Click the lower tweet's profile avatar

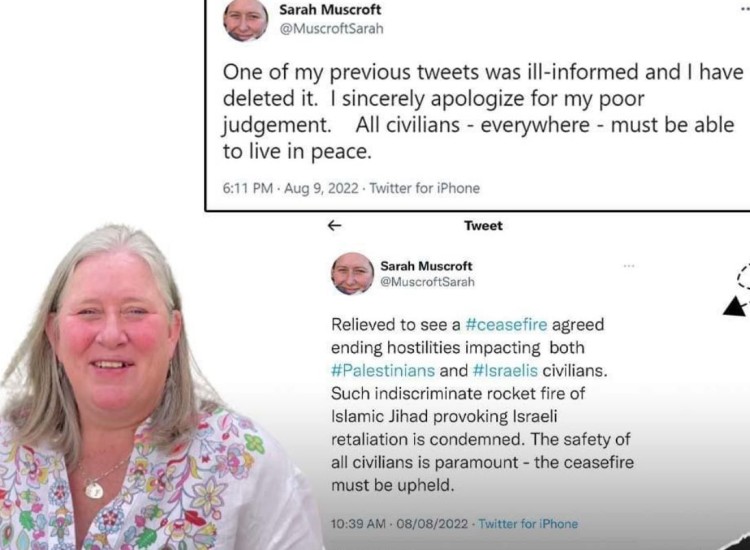point(353,274)
